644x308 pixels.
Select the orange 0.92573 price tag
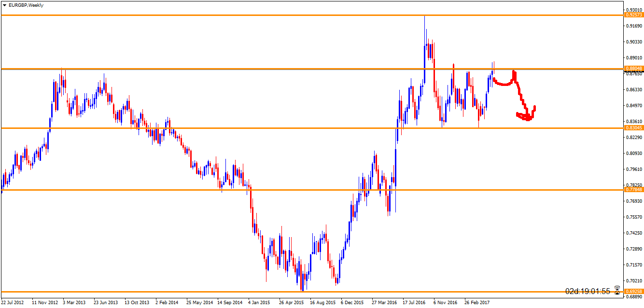[634, 15]
